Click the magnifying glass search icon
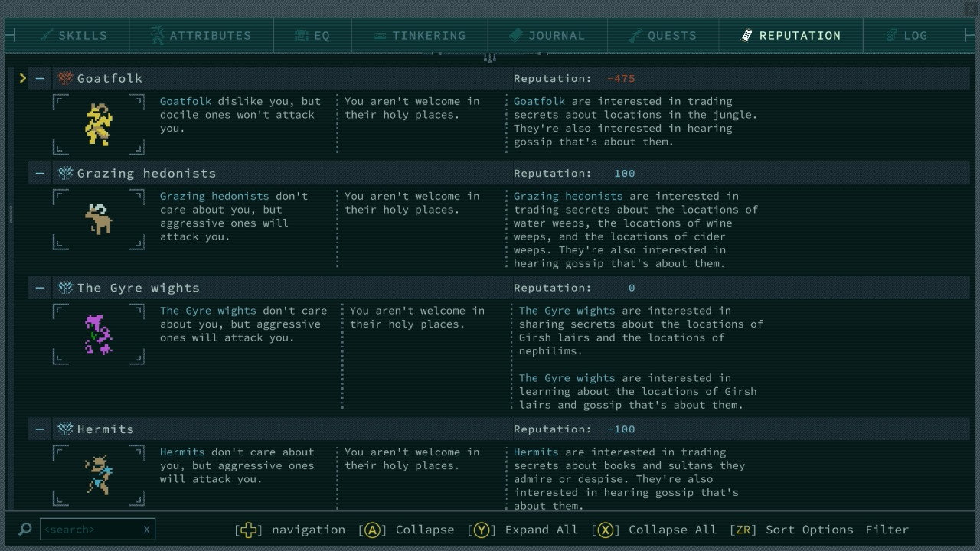This screenshot has height=551, width=980. click(24, 530)
